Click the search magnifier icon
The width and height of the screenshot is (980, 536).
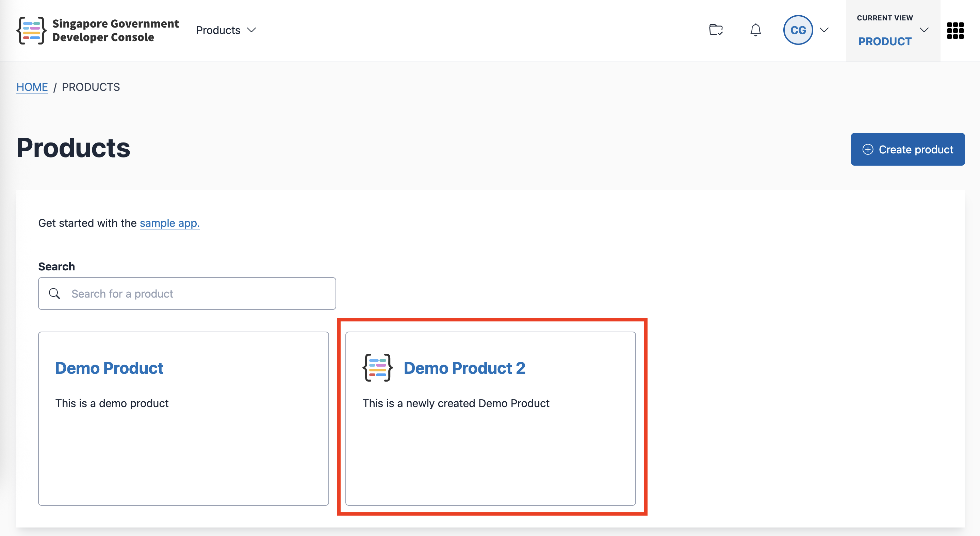54,294
